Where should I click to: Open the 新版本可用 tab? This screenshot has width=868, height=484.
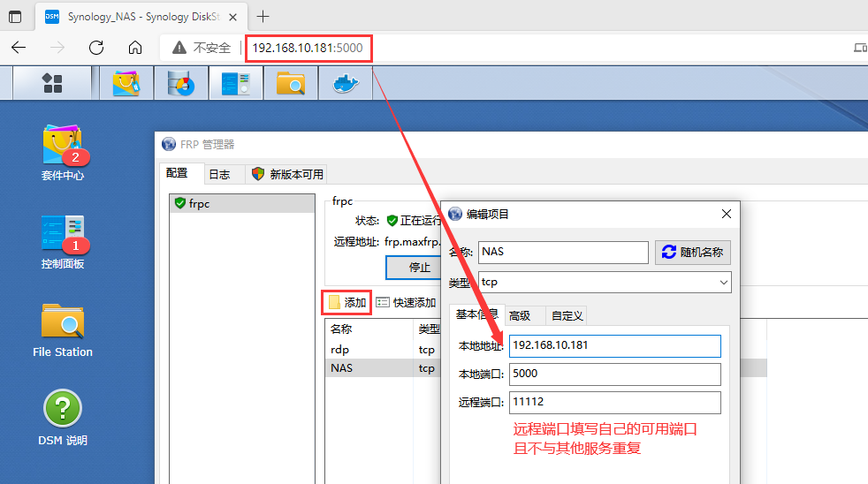click(x=288, y=174)
